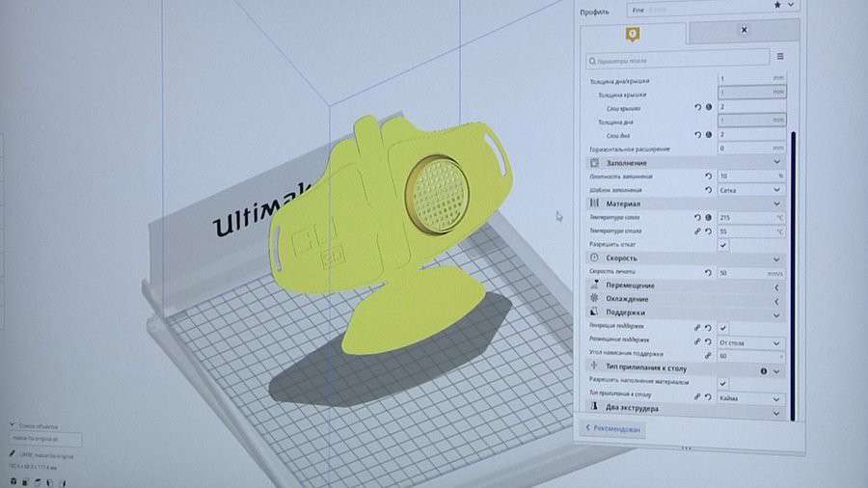Viewport: 868px width, 488px height.
Task: Toggle the generate support checkbox
Action: [x=723, y=328]
